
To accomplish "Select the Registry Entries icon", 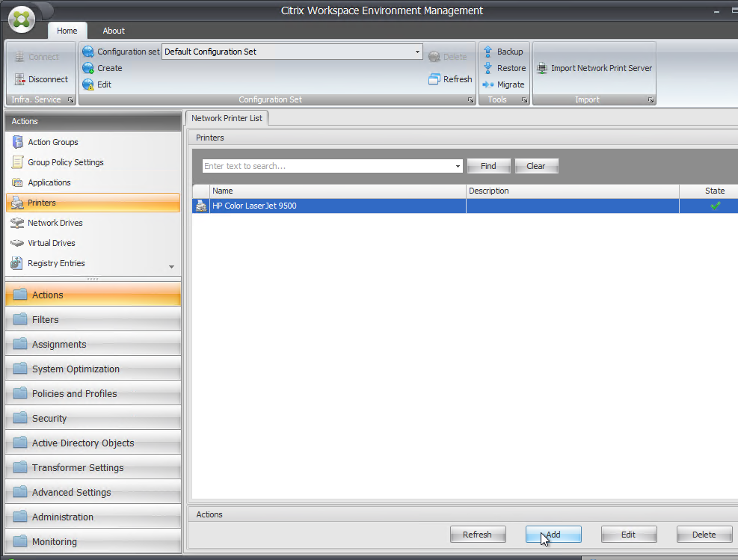I will [17, 263].
